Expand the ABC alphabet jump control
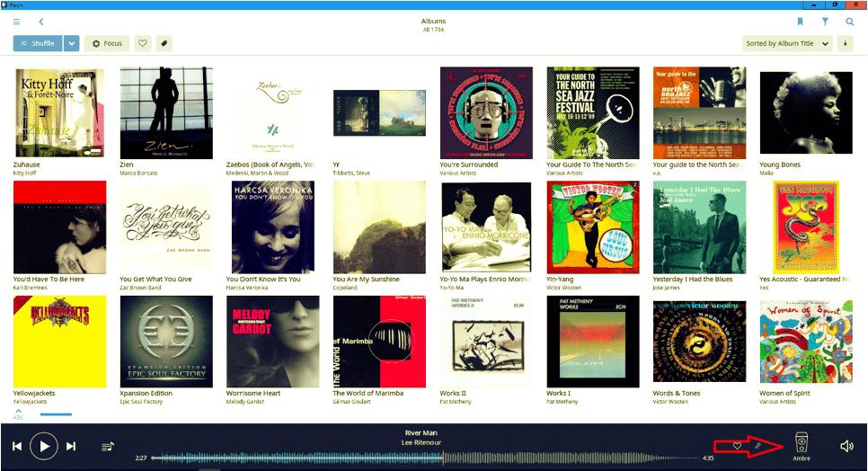868x471 pixels. pos(18,414)
